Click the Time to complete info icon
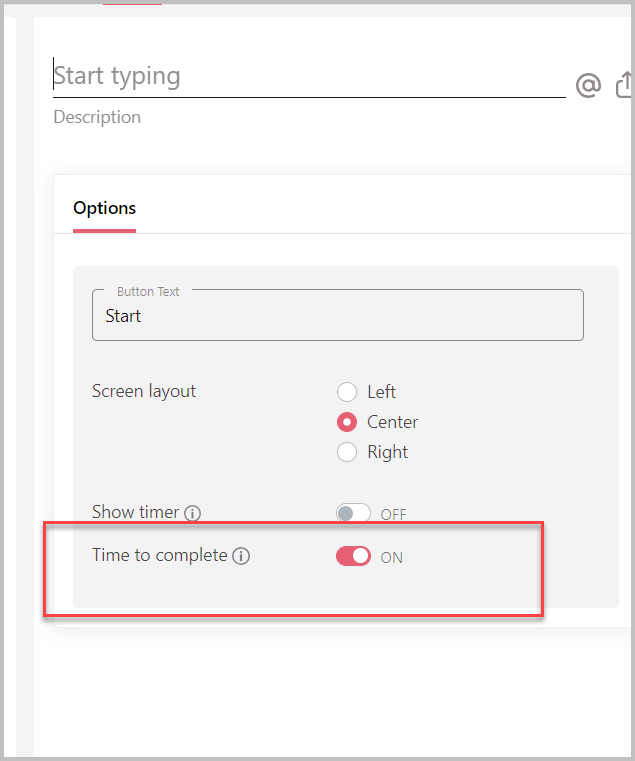This screenshot has width=635, height=761. pos(241,556)
